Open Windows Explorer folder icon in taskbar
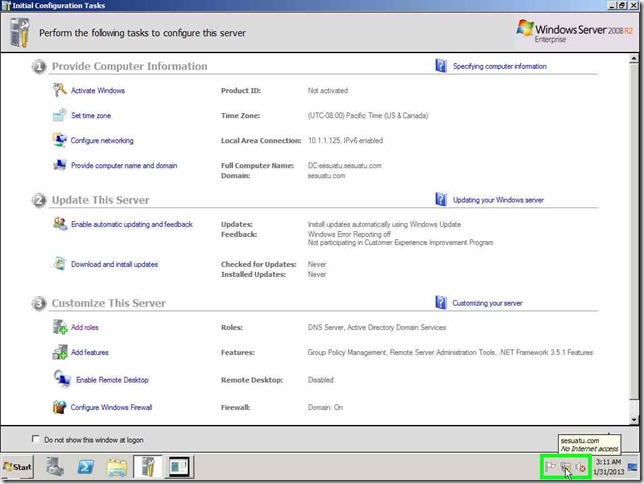The height and width of the screenshot is (484, 644). [117, 468]
